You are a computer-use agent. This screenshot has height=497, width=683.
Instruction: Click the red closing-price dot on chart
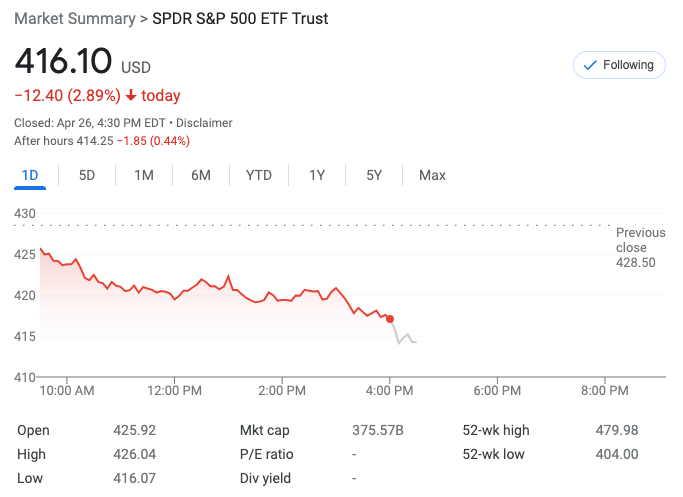(390, 319)
